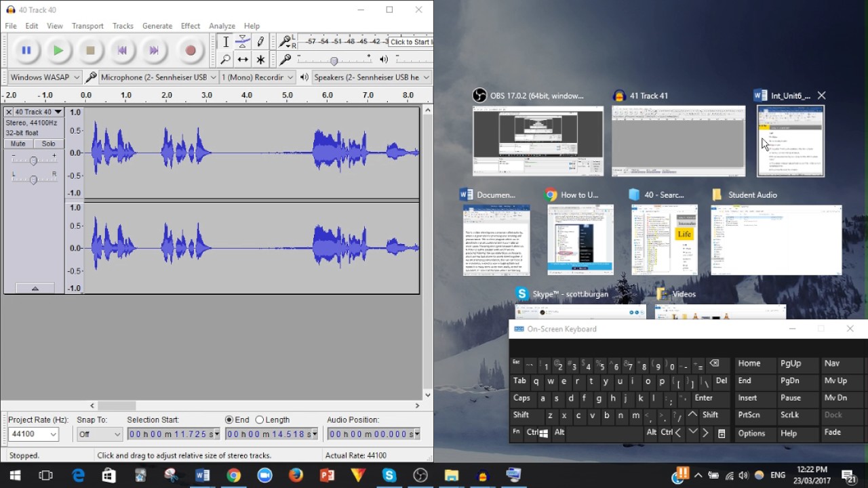Open the Microphone recording device dropdown
Viewport: 868px width, 488px height.
(159, 77)
